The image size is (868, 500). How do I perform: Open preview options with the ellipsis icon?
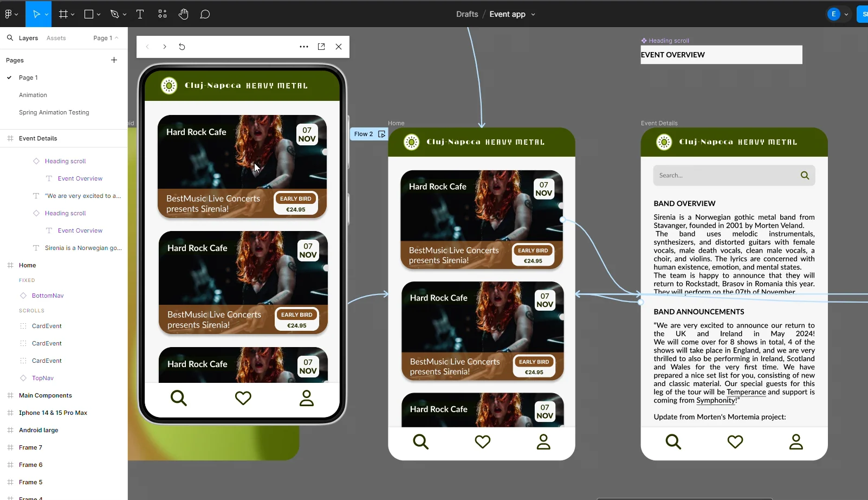pyautogui.click(x=304, y=47)
